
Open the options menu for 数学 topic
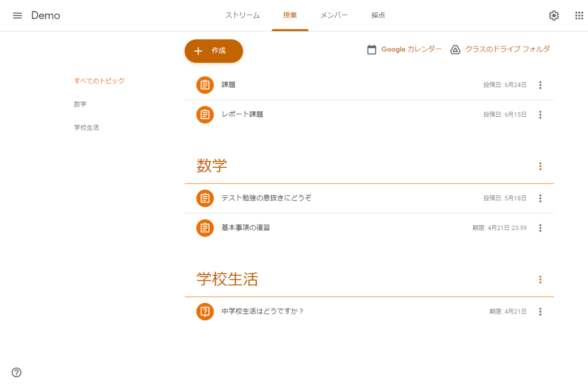pyautogui.click(x=540, y=166)
